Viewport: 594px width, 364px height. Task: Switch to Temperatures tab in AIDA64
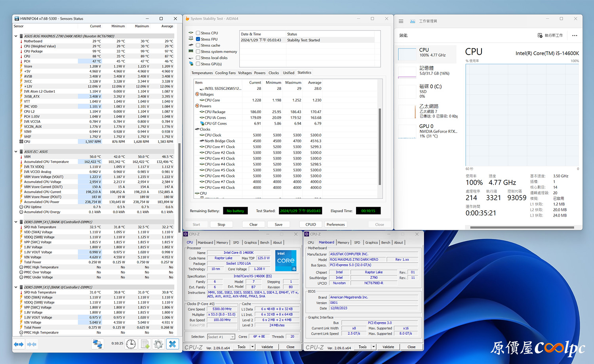coord(202,73)
